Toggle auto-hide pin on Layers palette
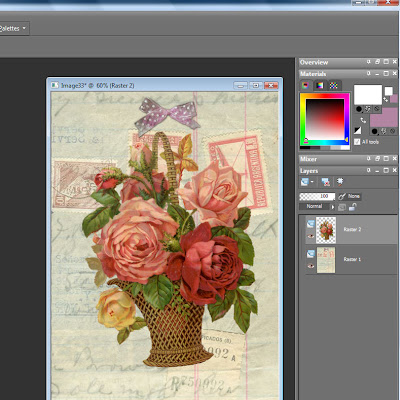Screen dimensions: 400x400 click(369, 170)
